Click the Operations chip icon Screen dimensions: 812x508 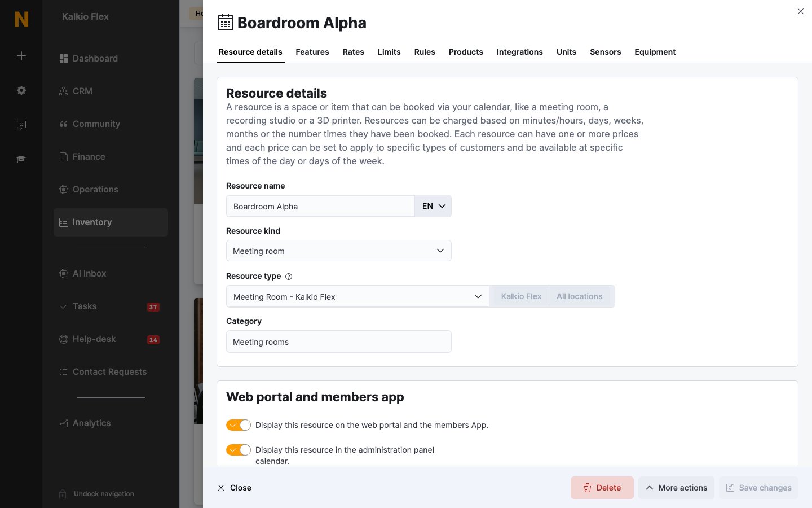pyautogui.click(x=64, y=190)
